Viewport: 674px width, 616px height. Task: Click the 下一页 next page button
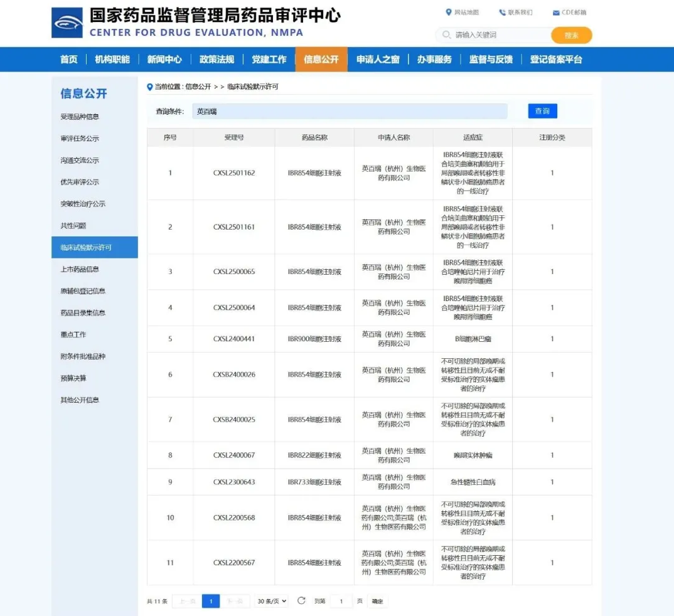point(235,601)
